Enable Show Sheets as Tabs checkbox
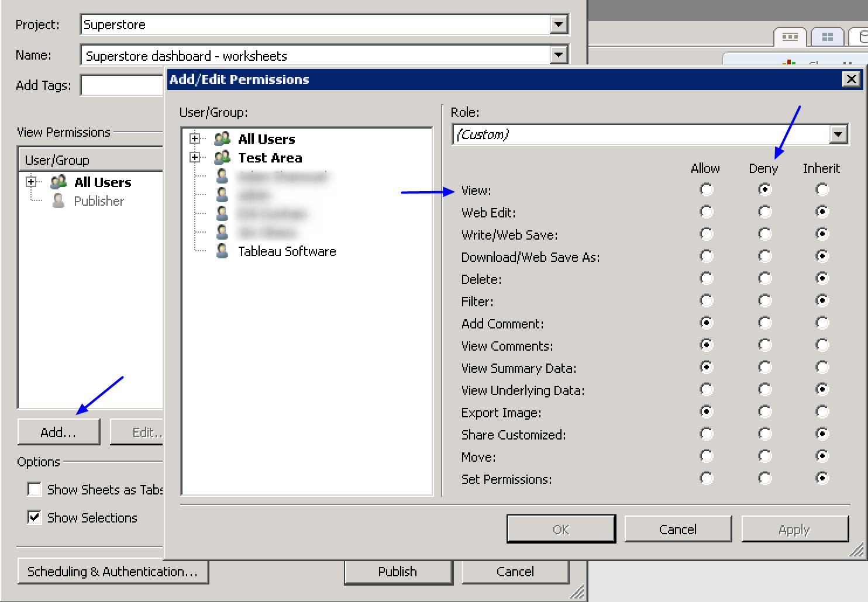868x602 pixels. pyautogui.click(x=35, y=489)
